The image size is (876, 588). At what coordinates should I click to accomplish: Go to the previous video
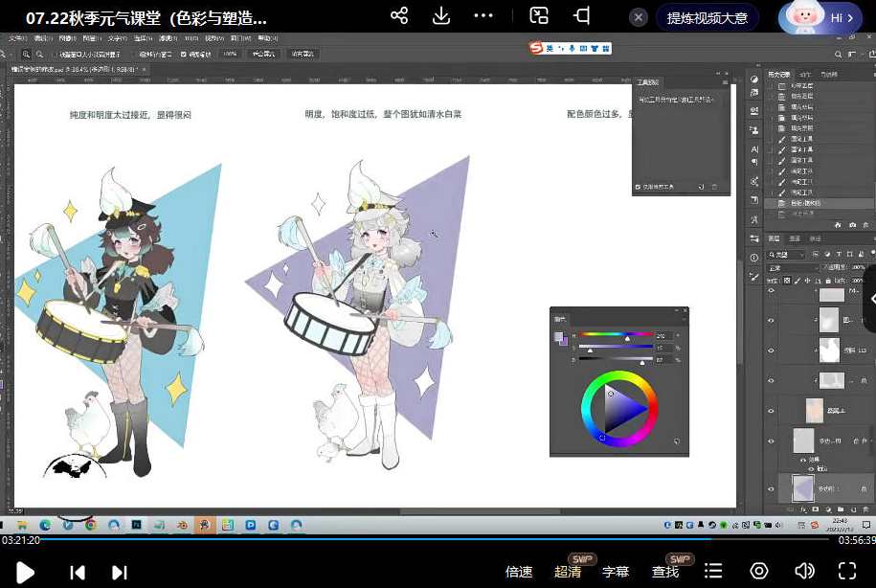click(78, 572)
